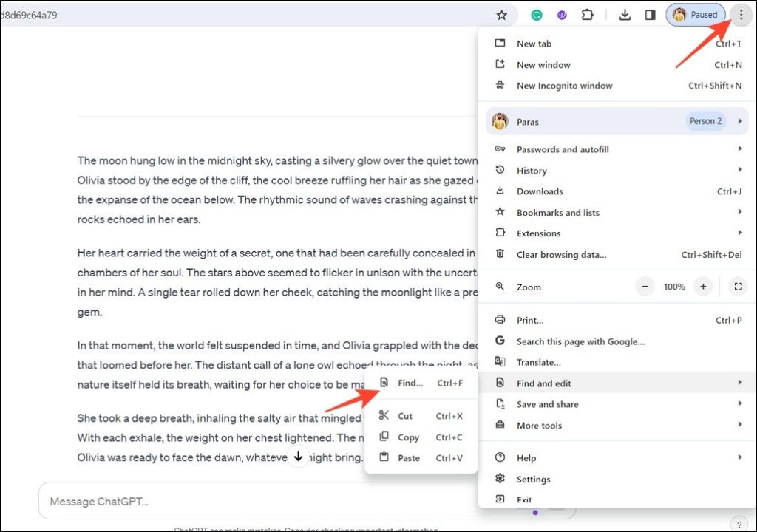
Task: Open Settings from the Chrome menu
Action: tap(533, 479)
